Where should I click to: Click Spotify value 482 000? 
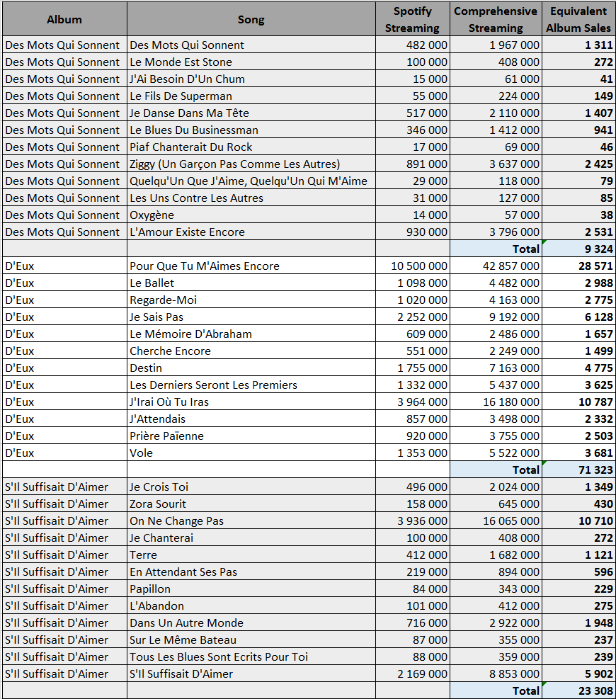click(412, 45)
